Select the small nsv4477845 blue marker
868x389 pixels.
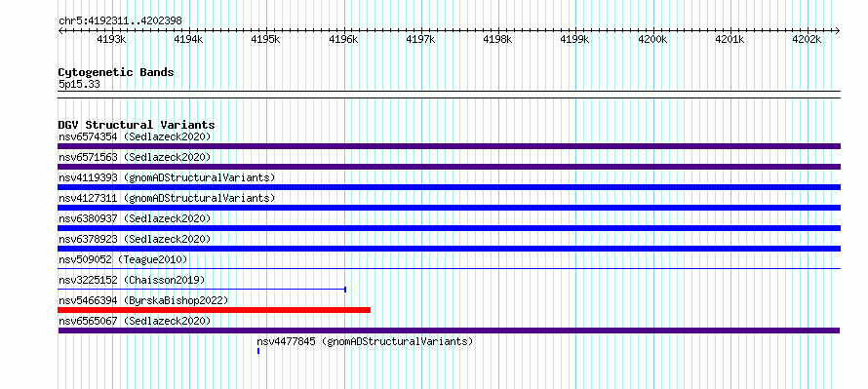pyautogui.click(x=258, y=351)
